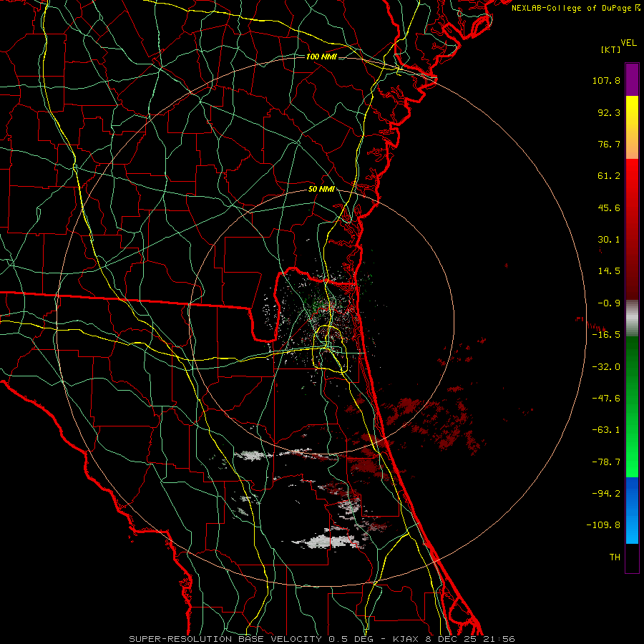Screen dimensions: 644x644
Task: Click the 50 NMI range ring label
Action: click(321, 190)
